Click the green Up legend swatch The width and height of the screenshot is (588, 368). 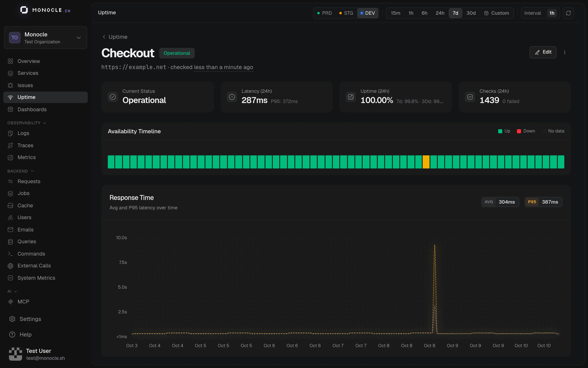tap(500, 131)
